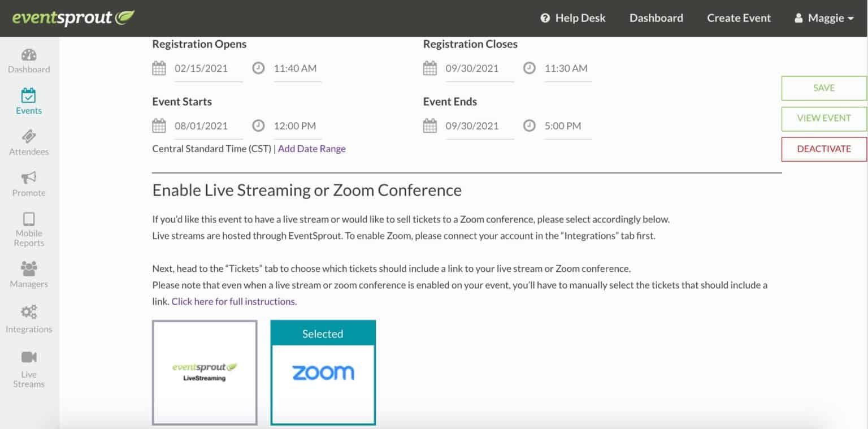Click calendar icon beside Registration Opens date
The image size is (868, 429).
[x=159, y=68]
